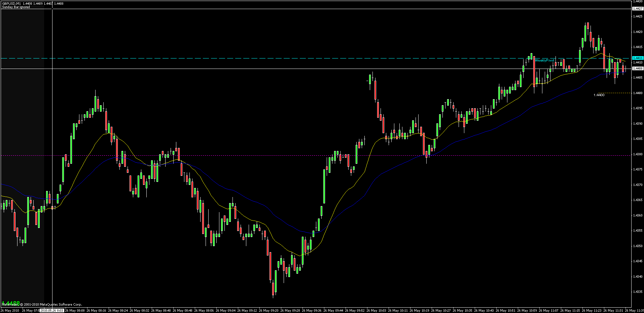Click the 1.4365 price axis label
644x313 pixels.
coord(638,200)
